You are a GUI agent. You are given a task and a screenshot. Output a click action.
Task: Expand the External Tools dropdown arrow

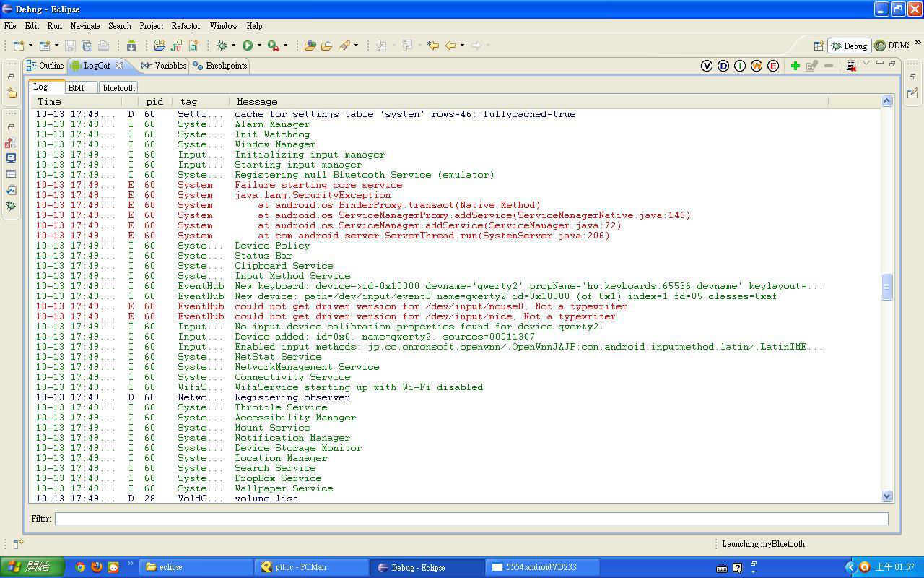click(x=285, y=46)
